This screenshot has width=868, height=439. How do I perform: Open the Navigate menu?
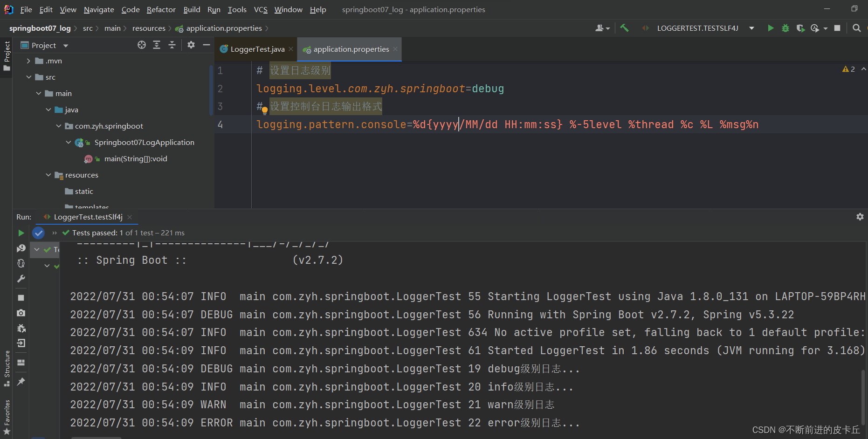pos(99,9)
